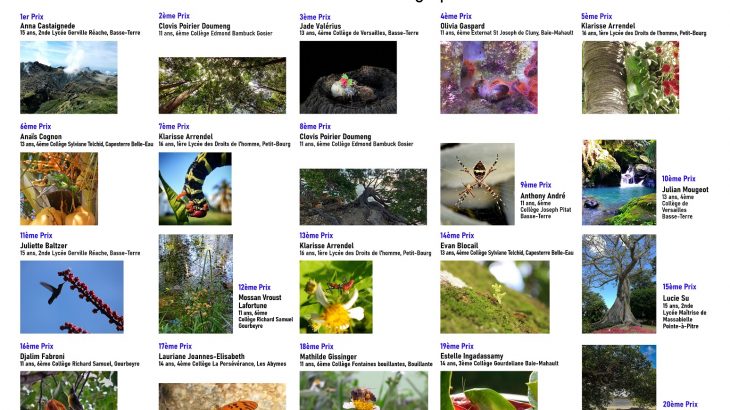Viewport: 730px width, 410px height.
Task: Click the forest canopy photo by Clovis
Action: click(222, 86)
